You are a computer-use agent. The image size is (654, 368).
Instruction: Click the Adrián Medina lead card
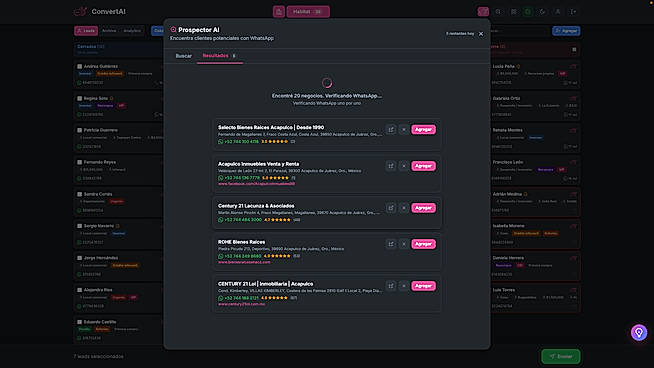point(535,203)
